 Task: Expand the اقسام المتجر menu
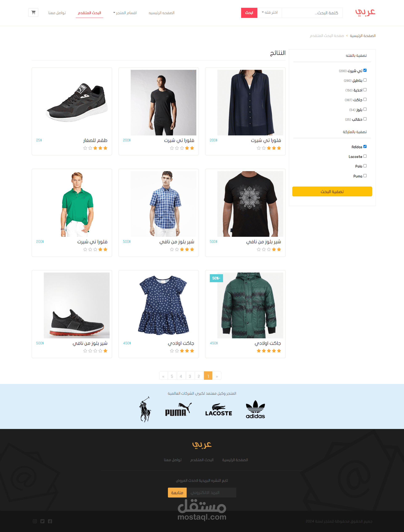(x=125, y=13)
